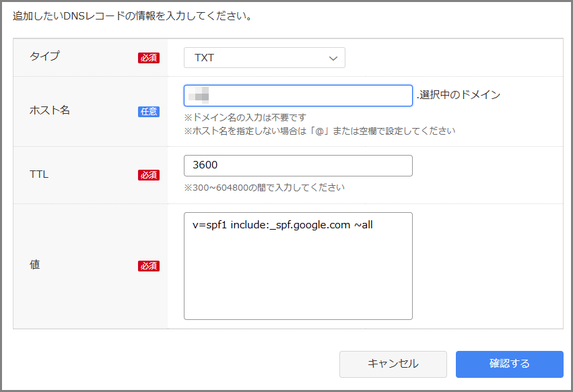Screen dimensions: 573x392
Task: Click the TTL field containing 3600
Action: [x=298, y=166]
